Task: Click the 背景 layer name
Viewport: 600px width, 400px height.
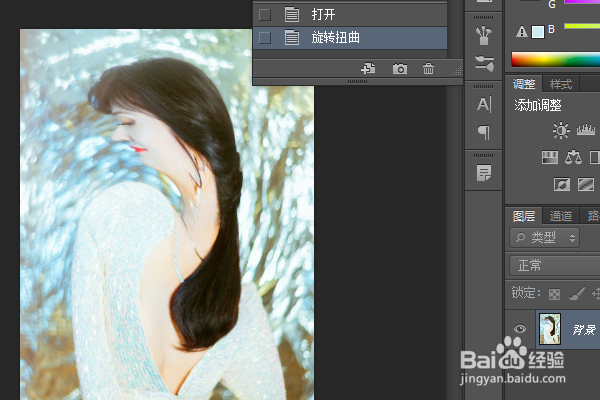Action: (x=584, y=329)
